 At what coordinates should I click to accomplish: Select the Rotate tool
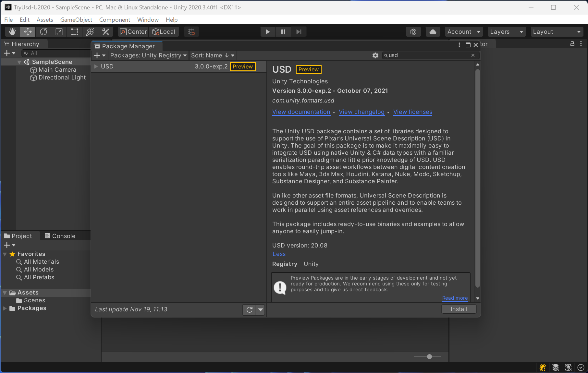[43, 32]
